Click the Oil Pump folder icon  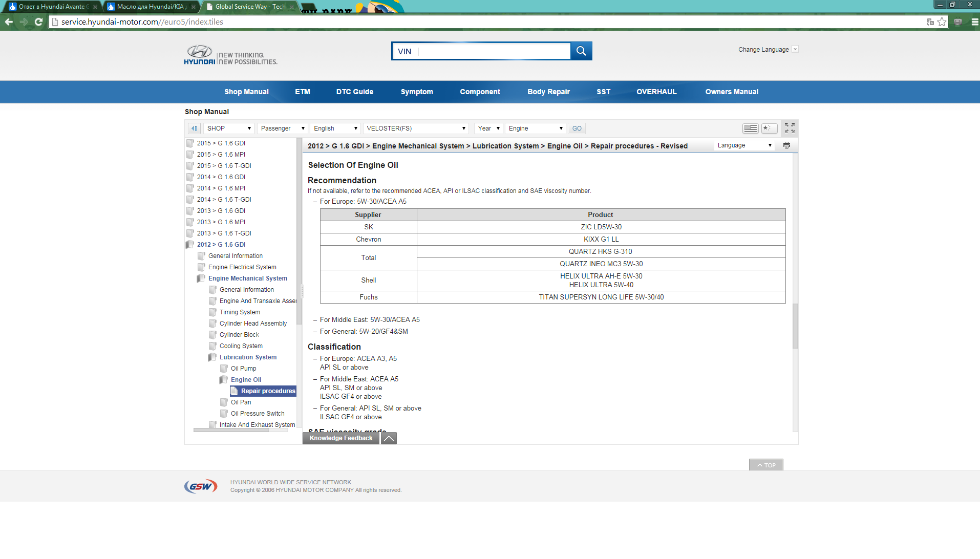coord(224,369)
